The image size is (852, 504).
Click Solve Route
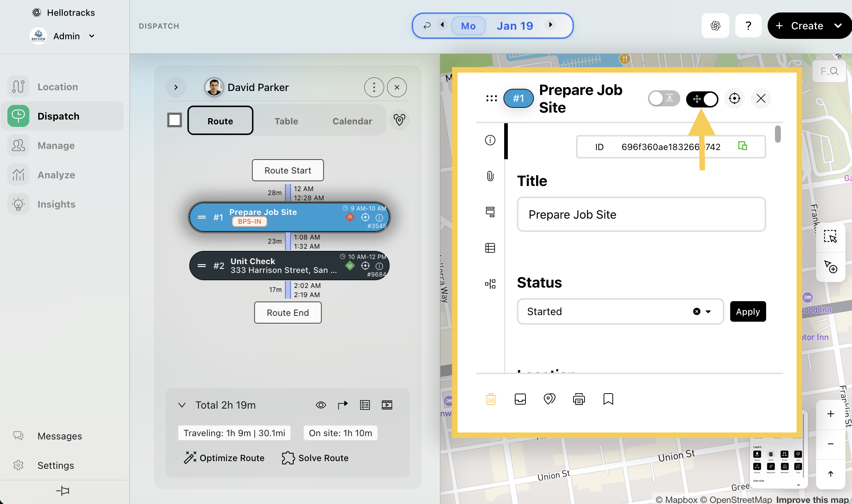(x=315, y=458)
